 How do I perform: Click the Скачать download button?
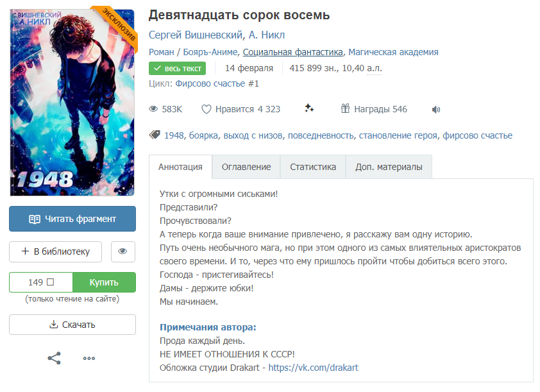click(x=72, y=325)
